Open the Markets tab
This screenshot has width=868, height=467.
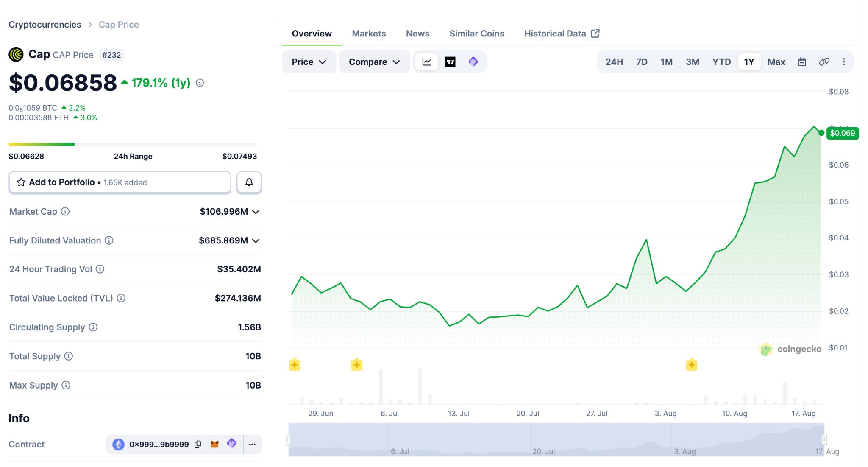(369, 34)
